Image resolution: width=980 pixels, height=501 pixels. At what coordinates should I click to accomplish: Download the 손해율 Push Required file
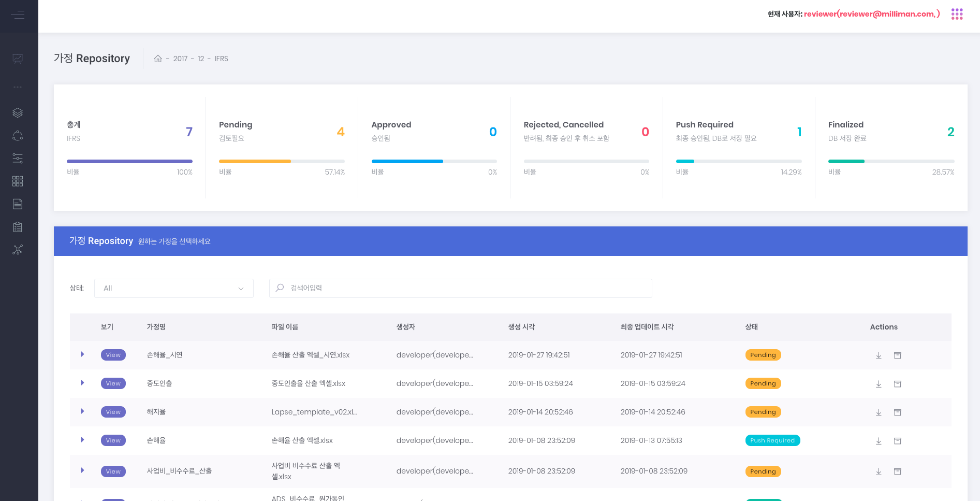(879, 441)
